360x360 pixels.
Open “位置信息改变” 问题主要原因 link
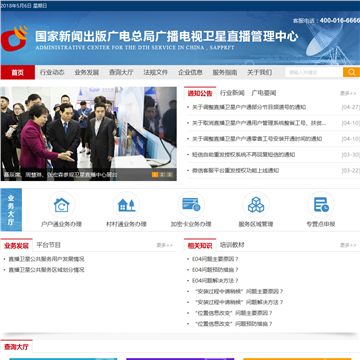[x=234, y=313]
